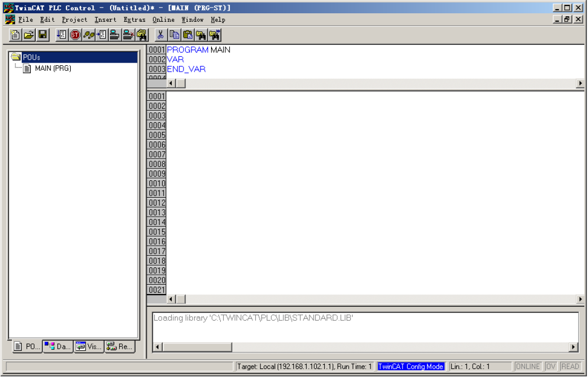The image size is (588, 378).
Task: Click the ONLINE status bar indicator
Action: (x=527, y=366)
